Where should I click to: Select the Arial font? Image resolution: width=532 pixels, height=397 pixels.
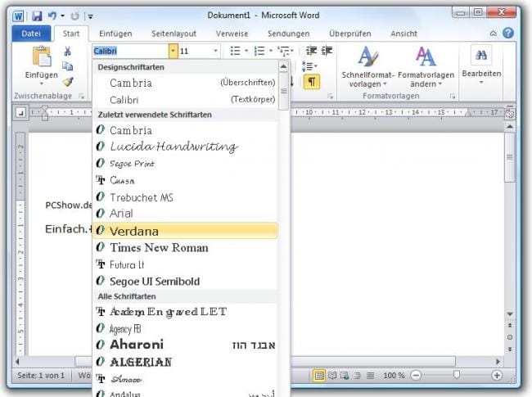pos(186,214)
